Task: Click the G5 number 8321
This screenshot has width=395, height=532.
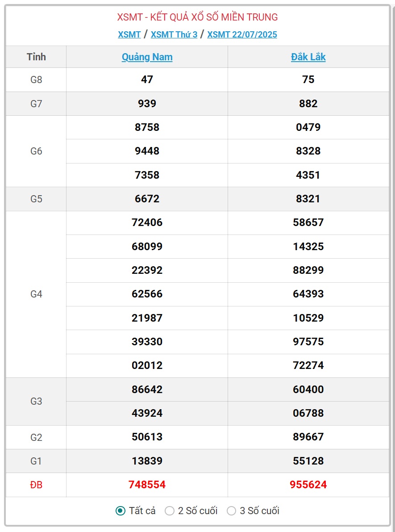Action: point(308,199)
